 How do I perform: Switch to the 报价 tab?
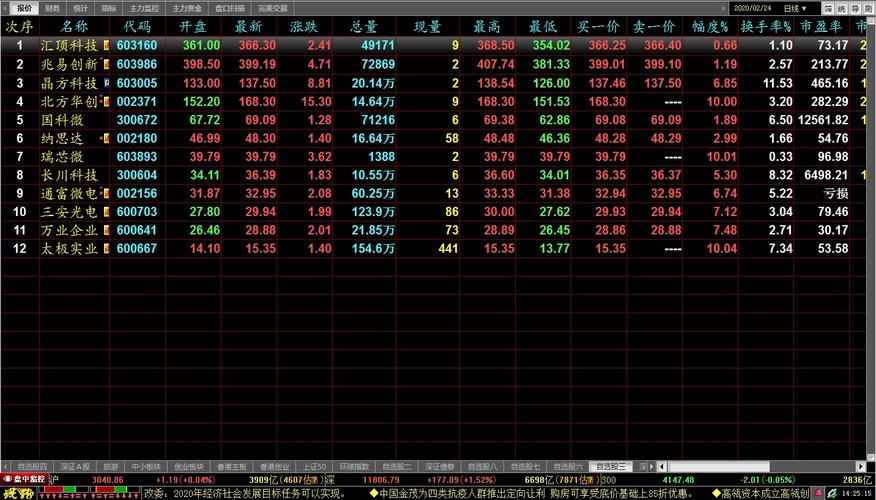click(25, 8)
